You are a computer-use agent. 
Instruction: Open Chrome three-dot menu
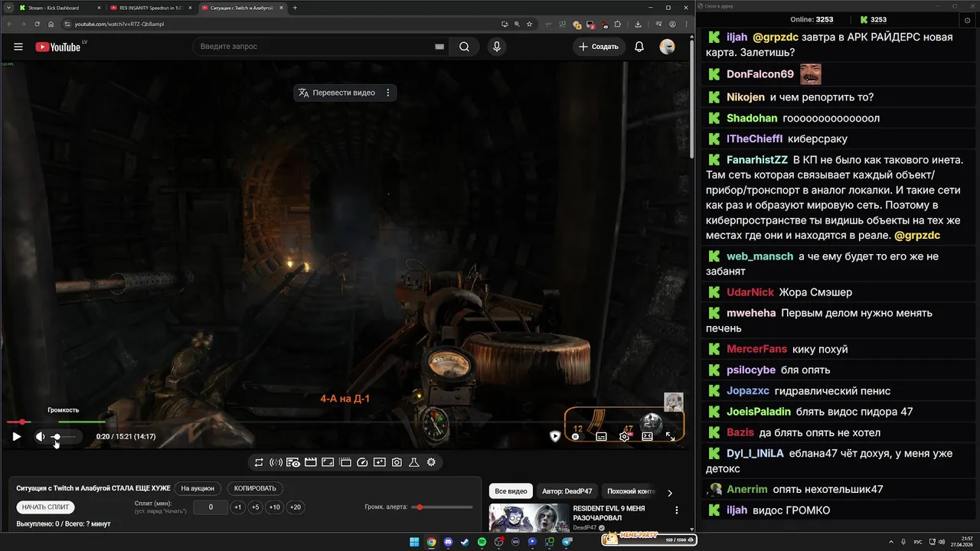pos(685,24)
